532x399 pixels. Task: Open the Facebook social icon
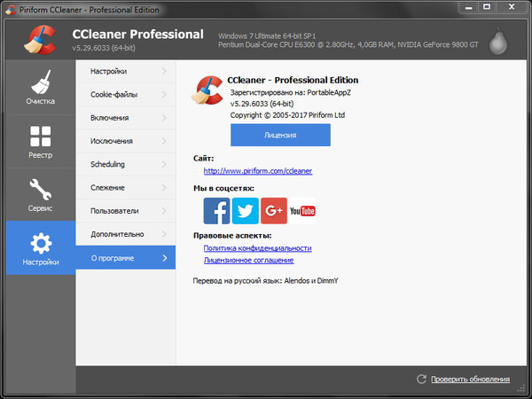pyautogui.click(x=216, y=211)
